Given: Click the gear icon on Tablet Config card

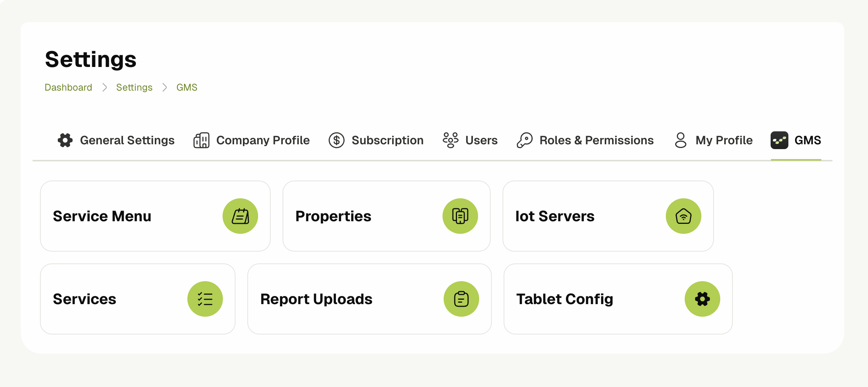Looking at the screenshot, I should pos(702,299).
